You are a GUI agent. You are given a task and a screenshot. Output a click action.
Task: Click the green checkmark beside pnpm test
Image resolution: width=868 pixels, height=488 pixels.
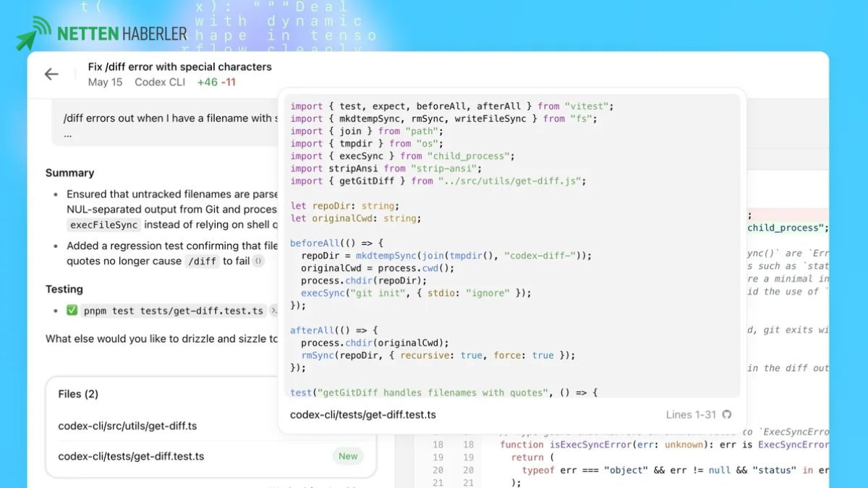[72, 311]
